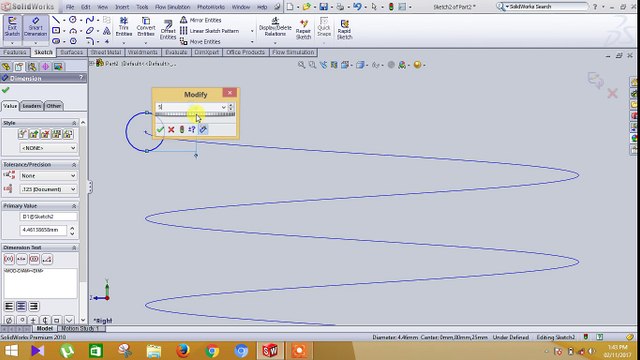Open Firefox from the taskbar

point(183,351)
